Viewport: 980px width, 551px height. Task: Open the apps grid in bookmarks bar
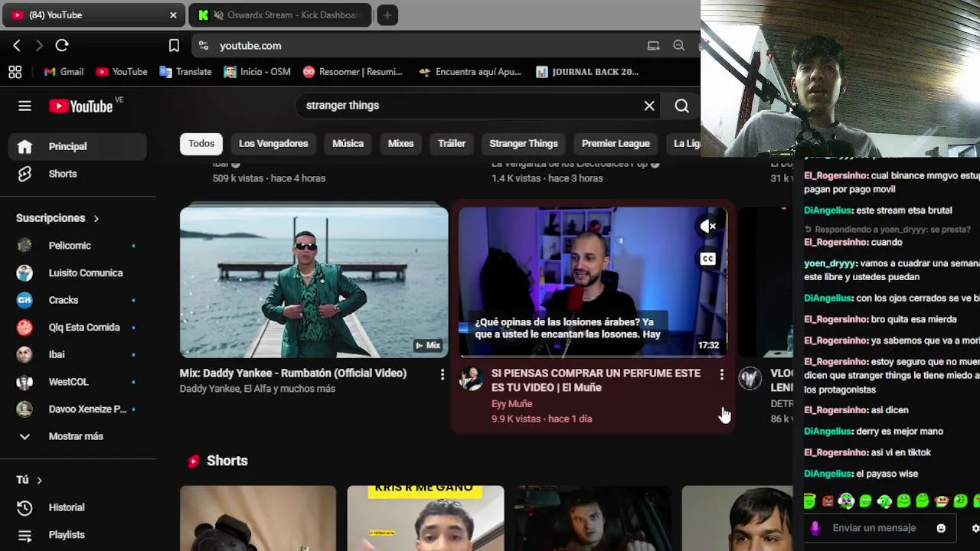click(15, 72)
